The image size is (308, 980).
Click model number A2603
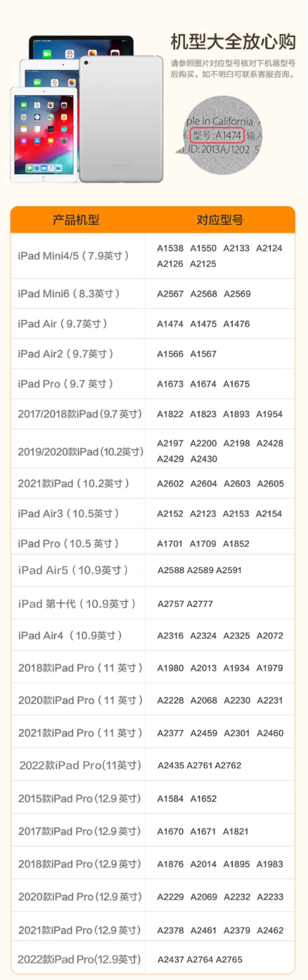[x=237, y=484]
